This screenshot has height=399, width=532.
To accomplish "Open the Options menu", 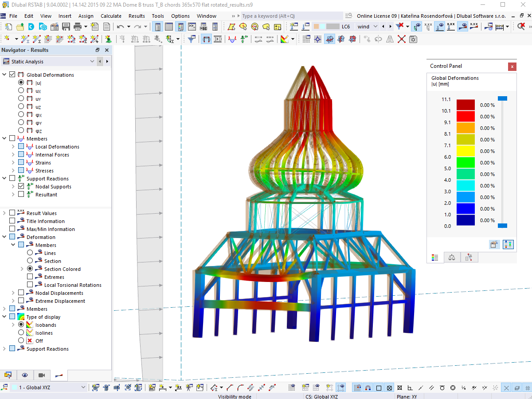I will (180, 16).
